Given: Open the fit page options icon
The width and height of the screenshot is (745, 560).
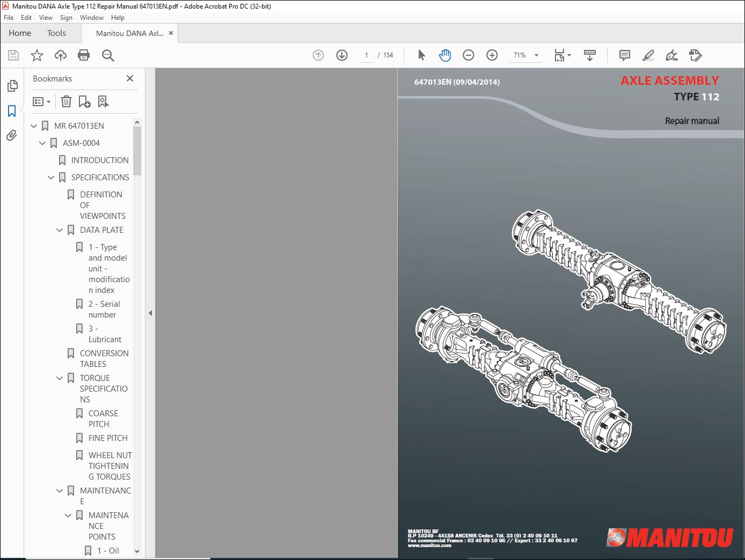Looking at the screenshot, I should tap(562, 55).
